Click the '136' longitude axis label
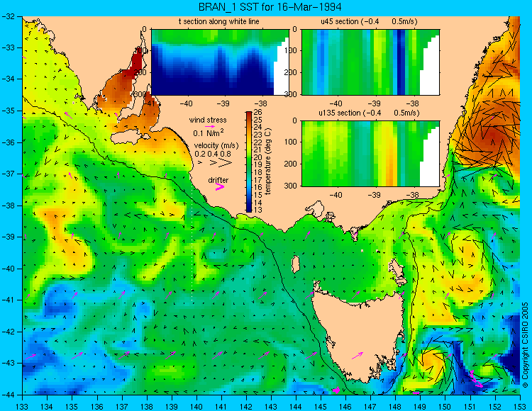Screen dimensions: 532x411 point(97,406)
